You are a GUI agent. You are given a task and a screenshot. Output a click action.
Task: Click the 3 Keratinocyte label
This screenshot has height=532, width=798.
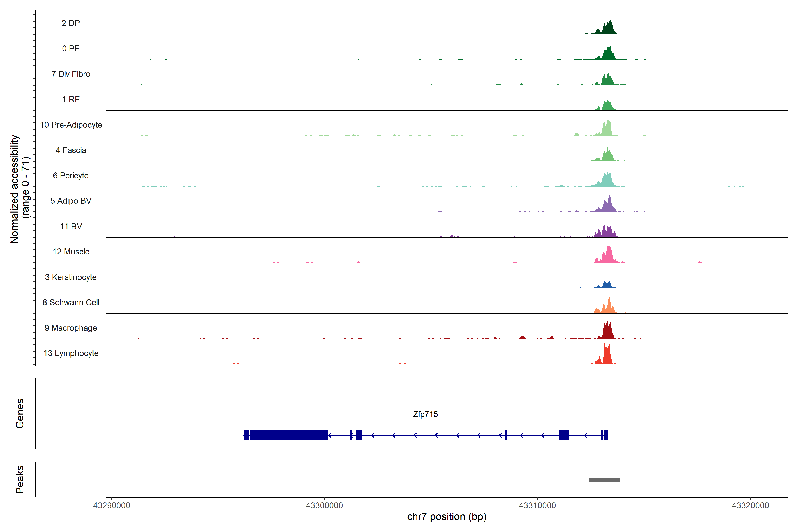70,277
